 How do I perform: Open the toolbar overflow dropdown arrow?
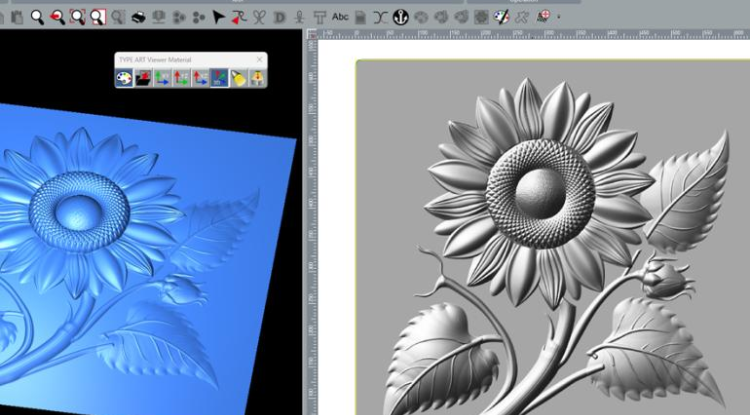[x=559, y=17]
